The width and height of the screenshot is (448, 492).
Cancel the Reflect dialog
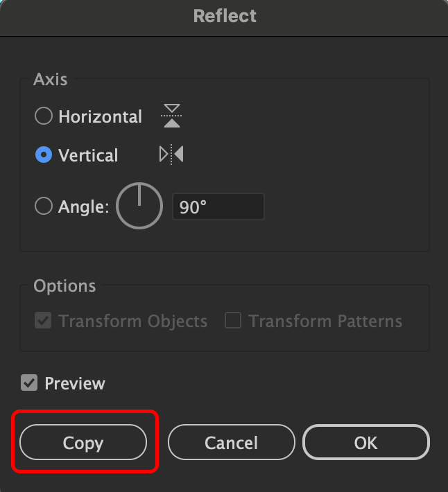click(231, 442)
